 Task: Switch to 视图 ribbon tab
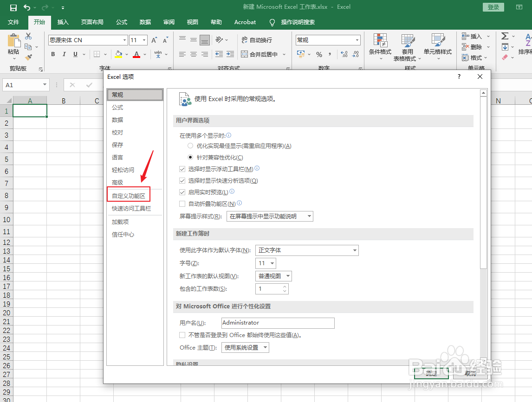[x=192, y=22]
